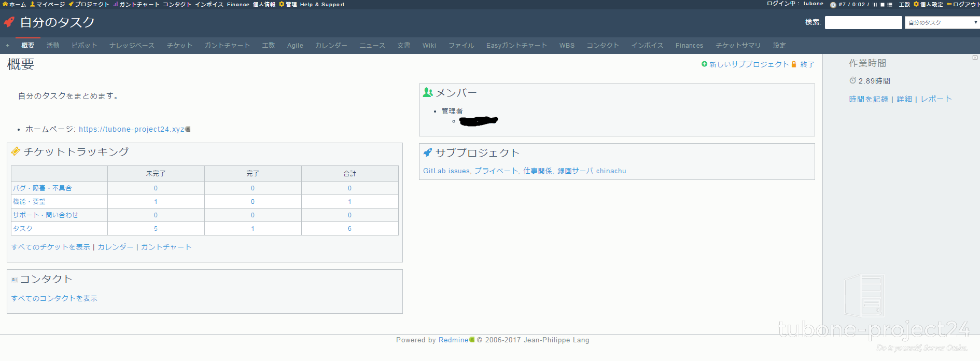980x361 pixels.
Task: Open the 自分のタスク project dropdown
Action: (942, 22)
